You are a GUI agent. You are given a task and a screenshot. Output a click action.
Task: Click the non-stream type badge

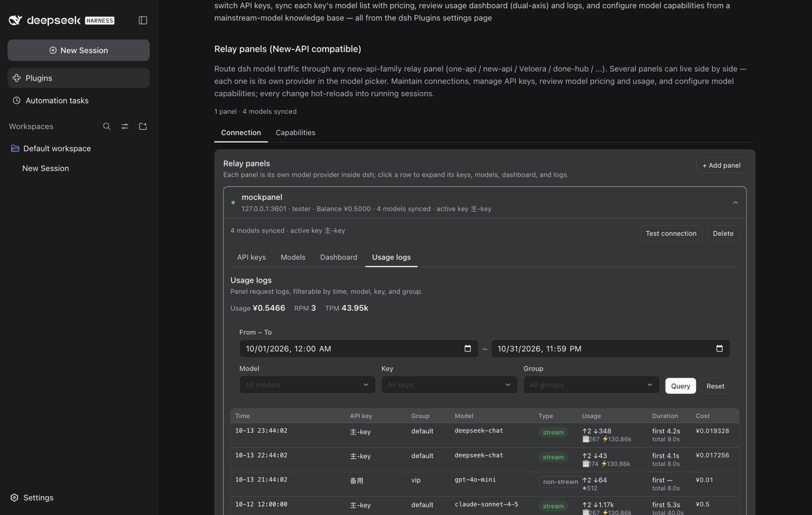pos(560,482)
